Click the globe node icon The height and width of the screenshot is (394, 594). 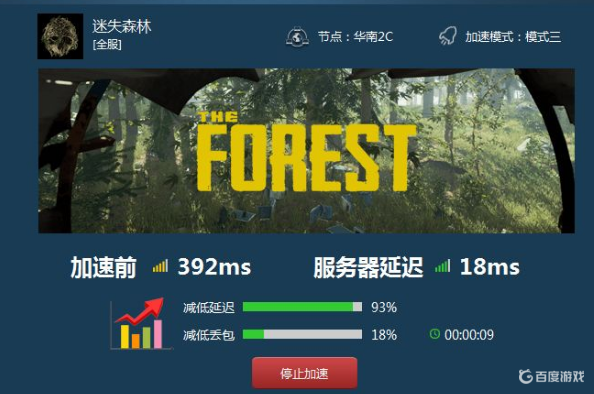tap(297, 37)
